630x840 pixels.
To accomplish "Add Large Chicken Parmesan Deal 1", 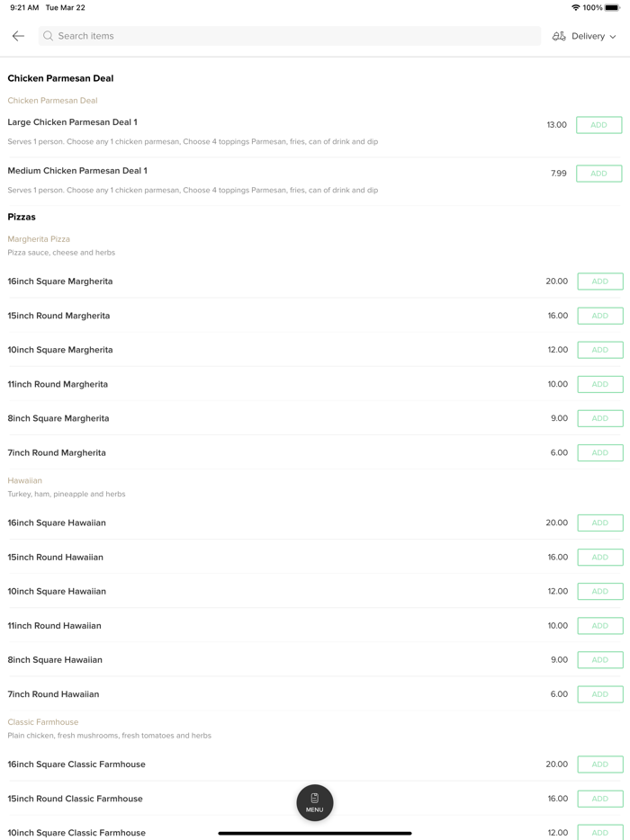I will [x=598, y=125].
